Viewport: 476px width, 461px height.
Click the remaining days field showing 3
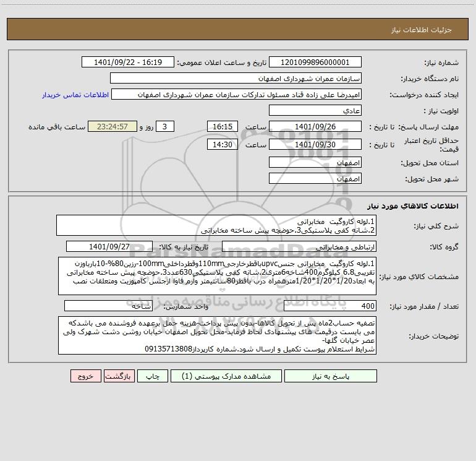165,126
